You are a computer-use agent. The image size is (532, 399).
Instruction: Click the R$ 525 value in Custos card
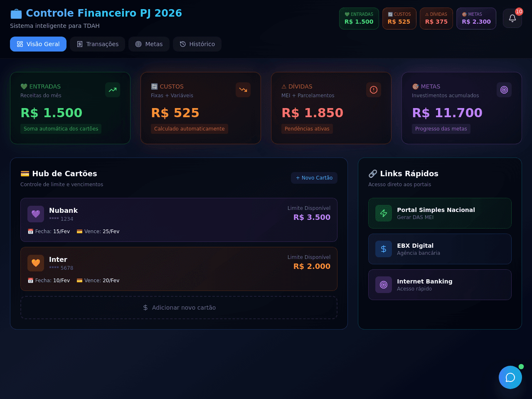pyautogui.click(x=175, y=113)
